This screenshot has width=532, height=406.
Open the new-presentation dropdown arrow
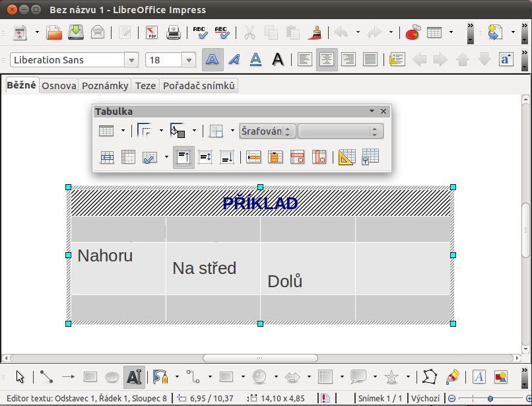click(37, 32)
